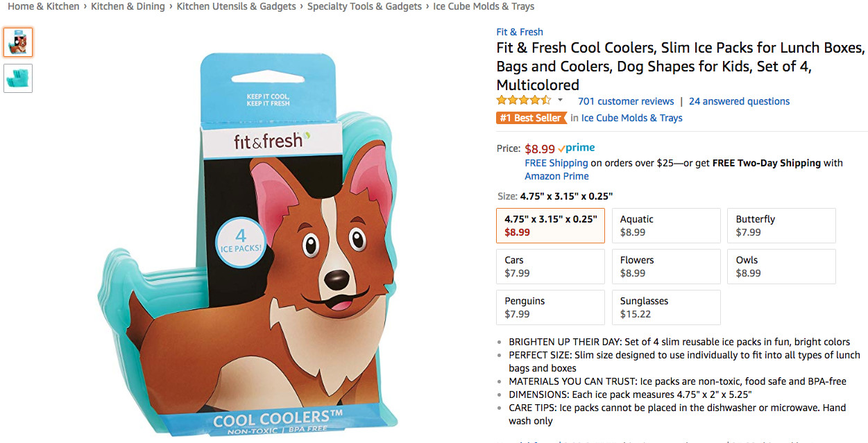Viewport: 868px width, 443px height.
Task: Open the 701 customer reviews link
Action: (x=626, y=101)
